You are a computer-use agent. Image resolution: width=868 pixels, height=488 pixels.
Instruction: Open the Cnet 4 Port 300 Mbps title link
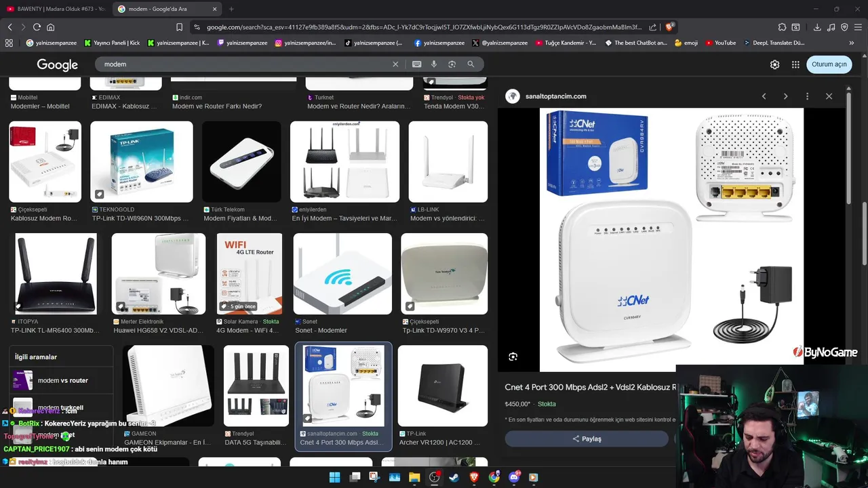590,388
